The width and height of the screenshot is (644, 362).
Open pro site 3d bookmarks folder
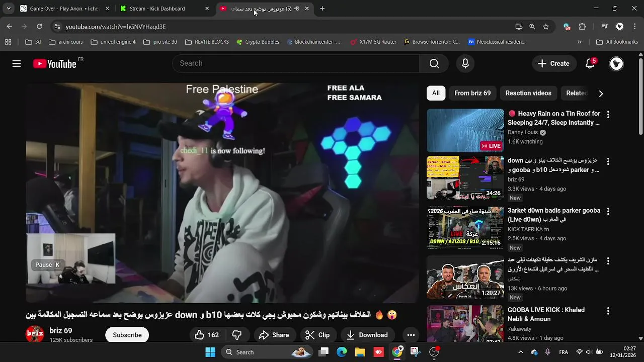[x=160, y=42]
